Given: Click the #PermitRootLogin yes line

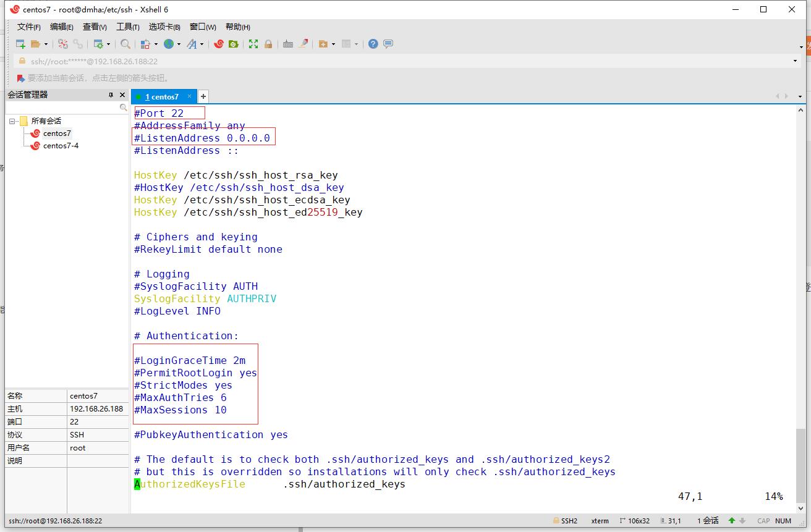Looking at the screenshot, I should (195, 373).
